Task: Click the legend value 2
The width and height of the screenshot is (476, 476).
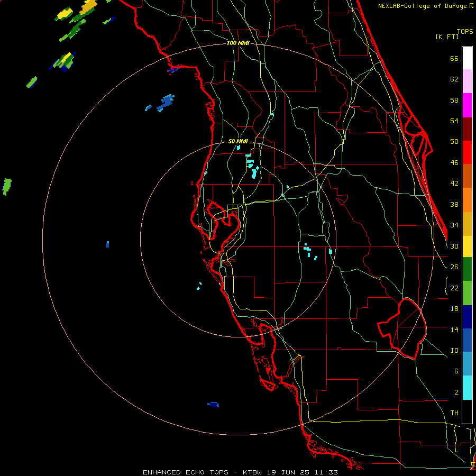Action: [456, 392]
